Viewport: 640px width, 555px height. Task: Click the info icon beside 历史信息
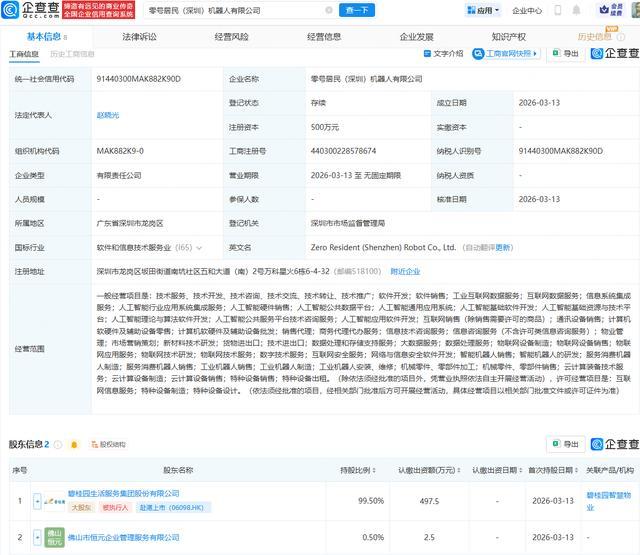tap(621, 37)
